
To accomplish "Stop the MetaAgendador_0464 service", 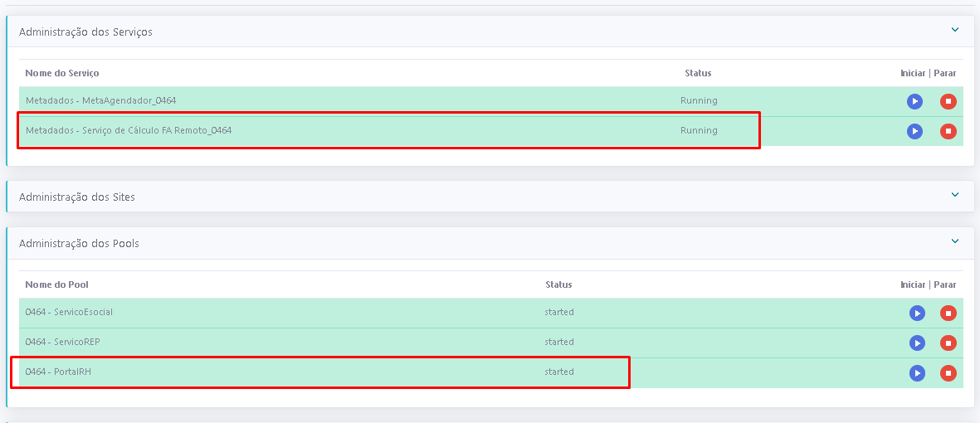I will [x=948, y=102].
